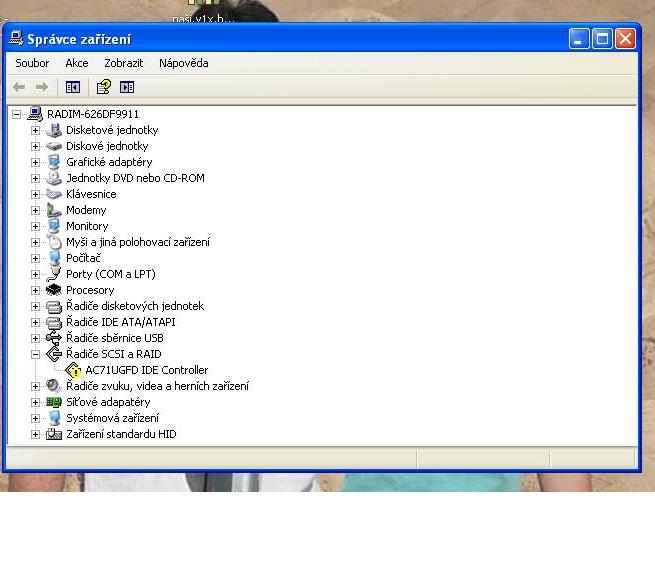Screen dimensions: 655x577
Task: Expand Grafické adaptéry category
Action: pyautogui.click(x=36, y=162)
